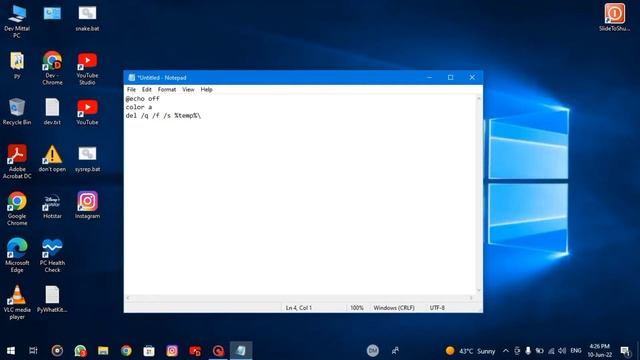
Task: Open SlideToShutDown desktop shortcut
Action: pyautogui.click(x=614, y=17)
